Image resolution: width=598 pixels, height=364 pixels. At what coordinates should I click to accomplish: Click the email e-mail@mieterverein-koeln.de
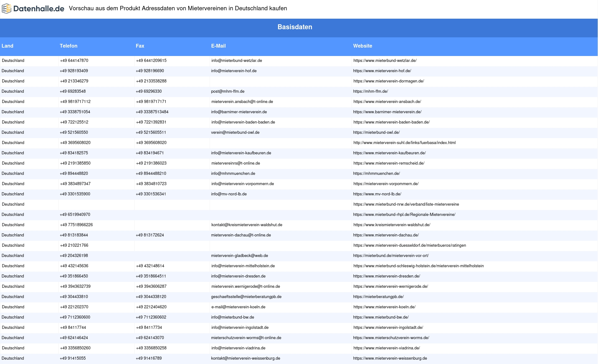(239, 307)
